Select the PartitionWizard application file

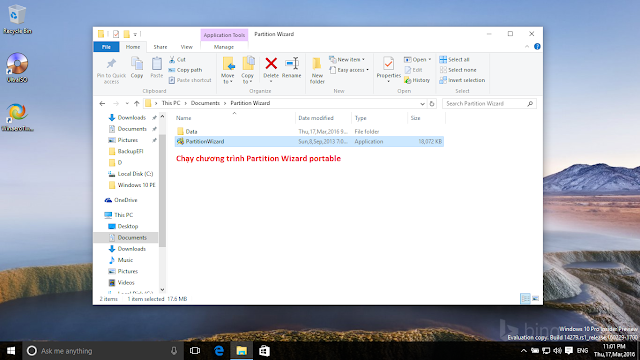[309, 141]
